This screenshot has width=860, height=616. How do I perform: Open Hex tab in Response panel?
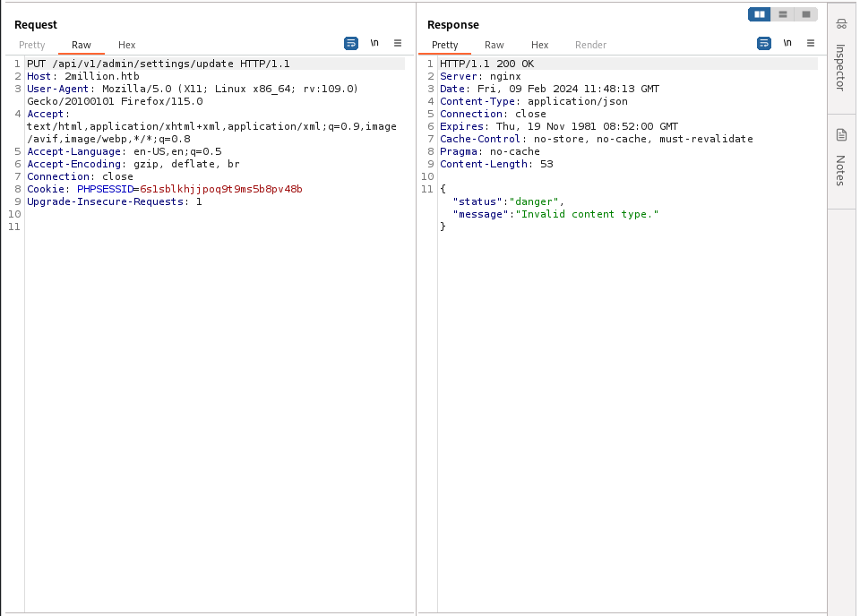click(539, 45)
